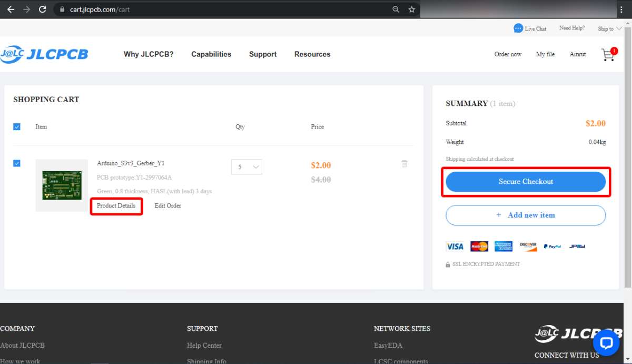Click the Discover payment icon
The image size is (632, 364).
[x=528, y=245]
